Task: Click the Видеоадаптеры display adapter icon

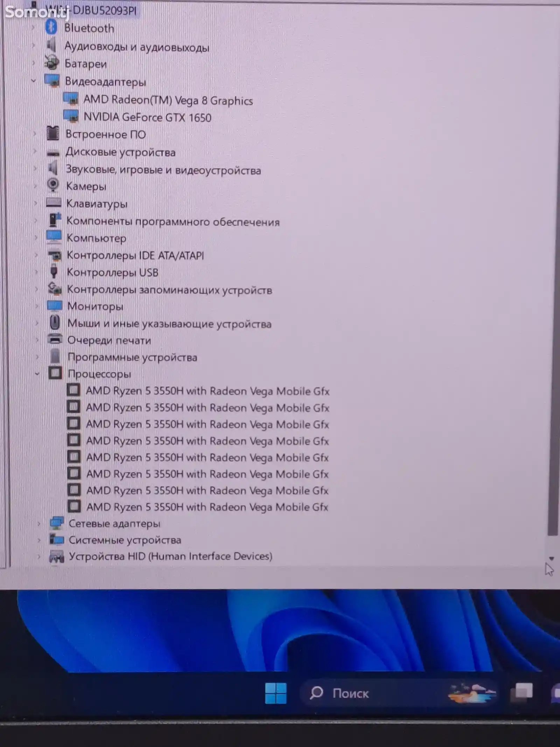Action: click(52, 81)
